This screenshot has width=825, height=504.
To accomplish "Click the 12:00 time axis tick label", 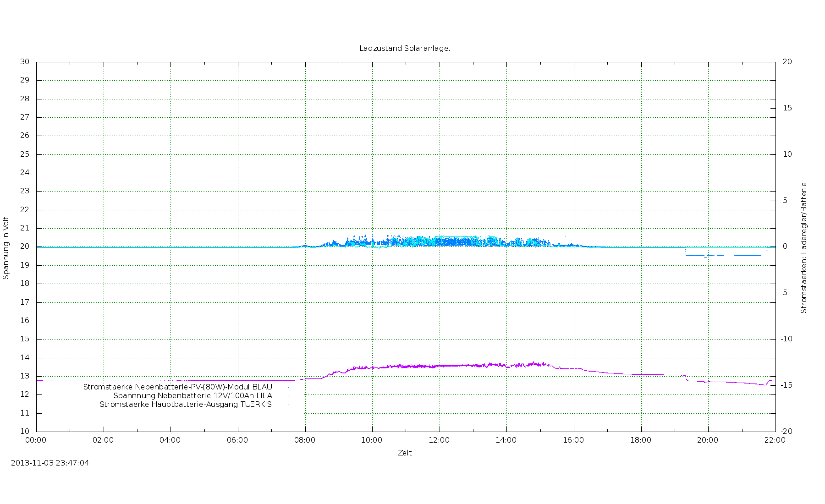I will pyautogui.click(x=439, y=440).
